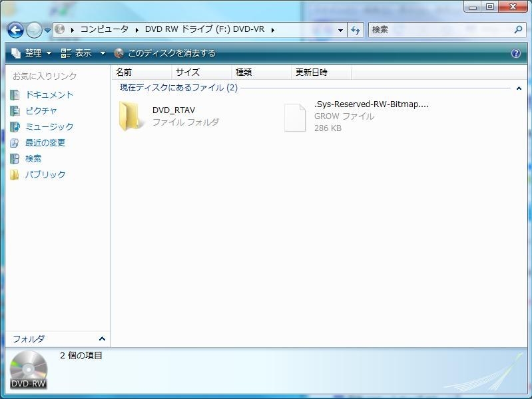Click the disc icon in address bar
The height and width of the screenshot is (399, 532).
(60, 29)
